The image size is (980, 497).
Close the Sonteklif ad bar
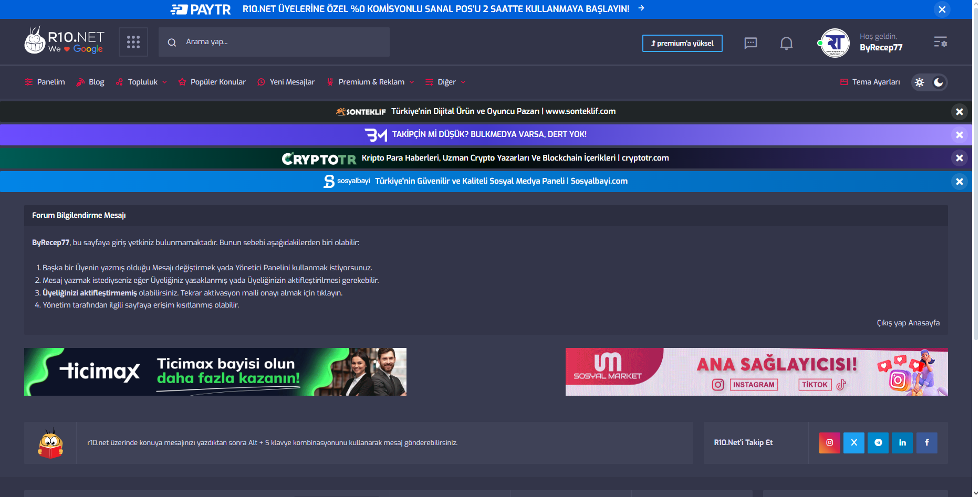point(960,112)
